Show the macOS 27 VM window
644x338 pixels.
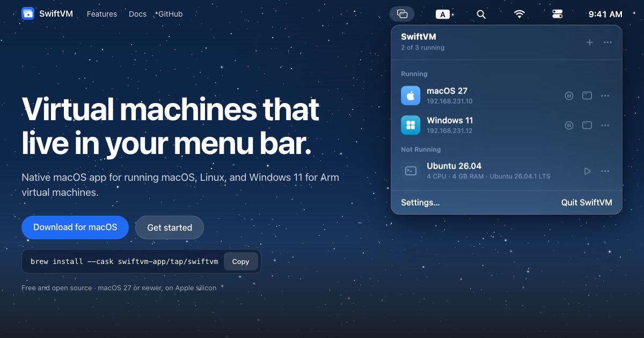click(587, 95)
